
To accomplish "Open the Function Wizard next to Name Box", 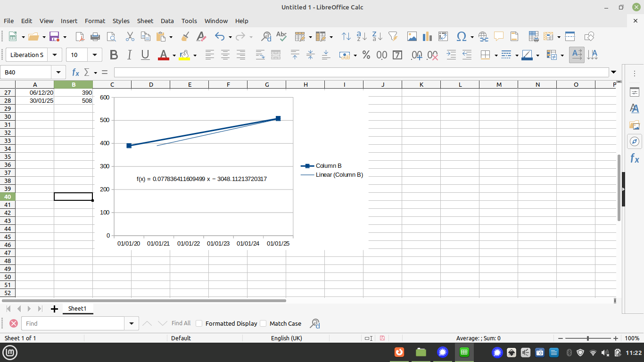I will click(75, 73).
